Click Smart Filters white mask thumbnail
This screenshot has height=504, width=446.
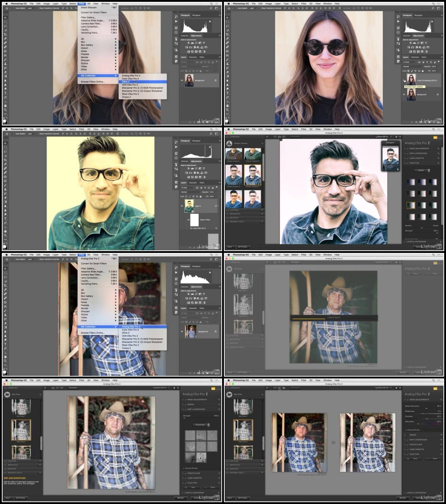pyautogui.click(x=194, y=220)
